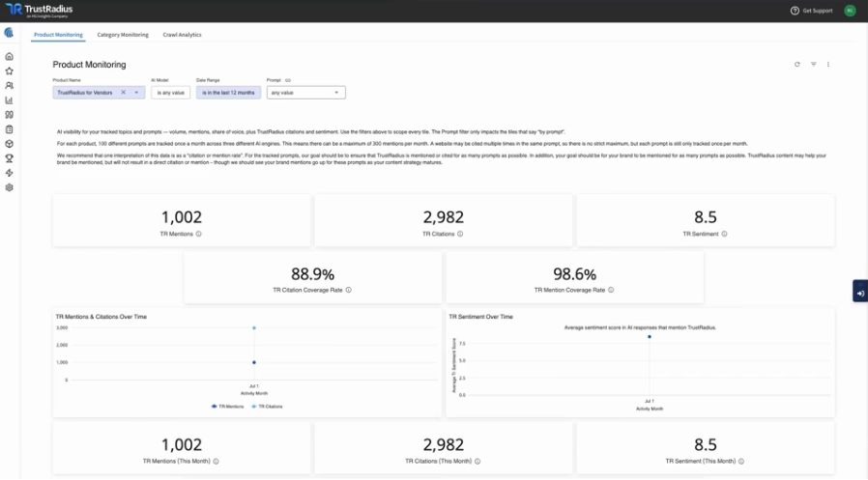
Task: Click the TrustRadius logo in the header
Action: (40, 10)
